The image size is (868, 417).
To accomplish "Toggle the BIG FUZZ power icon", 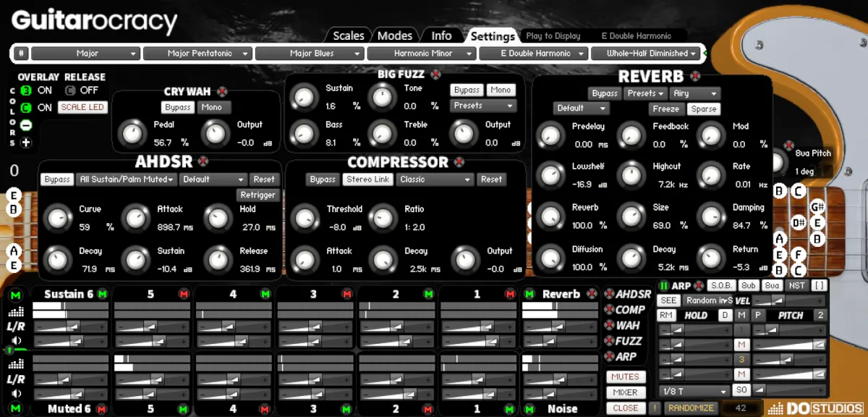I will click(435, 74).
